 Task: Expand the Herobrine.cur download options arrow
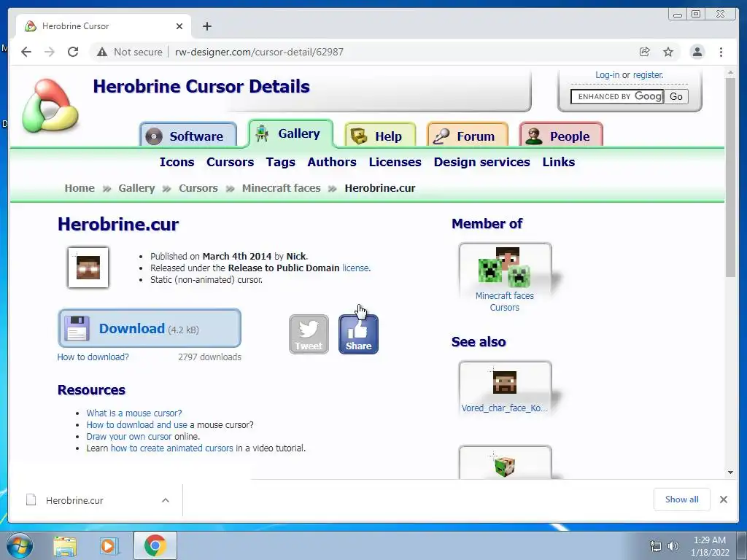[166, 500]
